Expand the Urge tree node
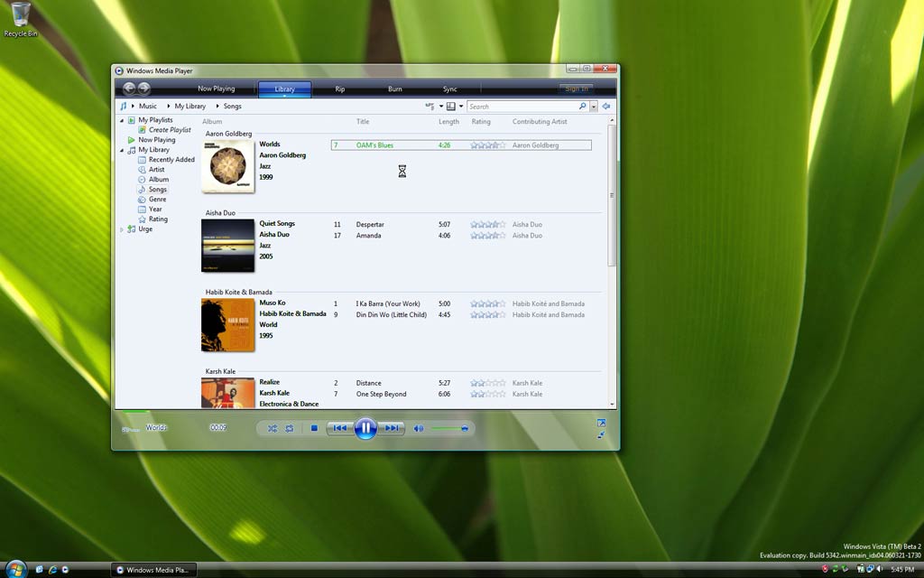 [123, 229]
